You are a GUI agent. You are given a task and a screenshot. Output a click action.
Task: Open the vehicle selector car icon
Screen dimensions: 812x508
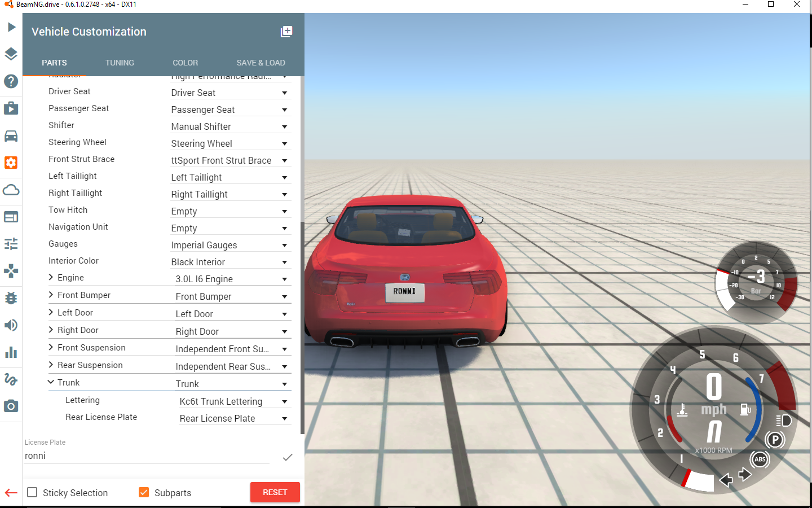coord(11,135)
